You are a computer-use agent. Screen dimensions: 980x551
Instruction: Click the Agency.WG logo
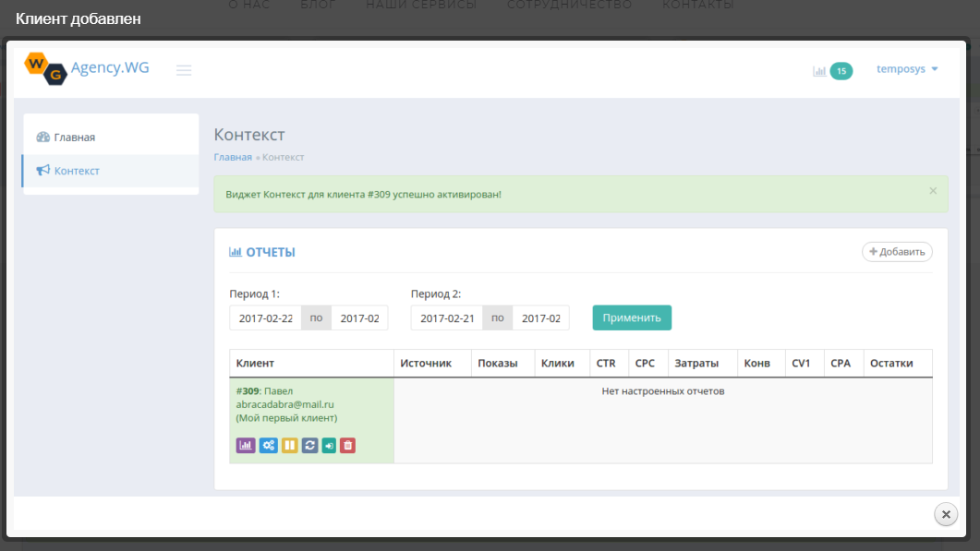pyautogui.click(x=87, y=68)
